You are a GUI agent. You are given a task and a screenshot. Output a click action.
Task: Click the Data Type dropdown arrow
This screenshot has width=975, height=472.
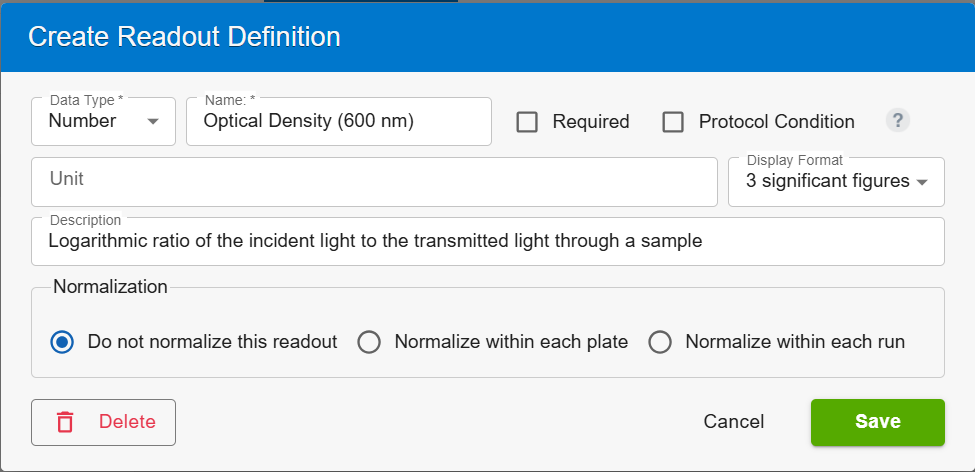153,121
